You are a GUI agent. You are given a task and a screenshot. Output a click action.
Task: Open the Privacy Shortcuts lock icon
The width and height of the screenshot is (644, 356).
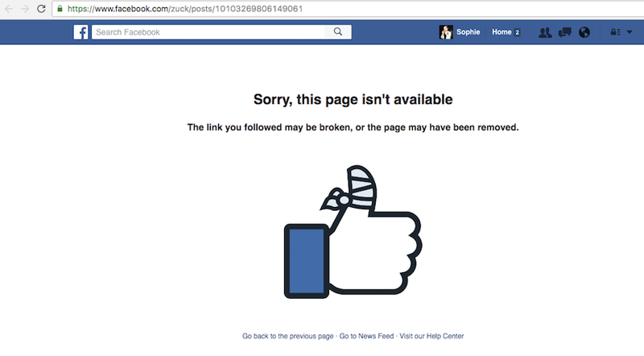(x=615, y=32)
